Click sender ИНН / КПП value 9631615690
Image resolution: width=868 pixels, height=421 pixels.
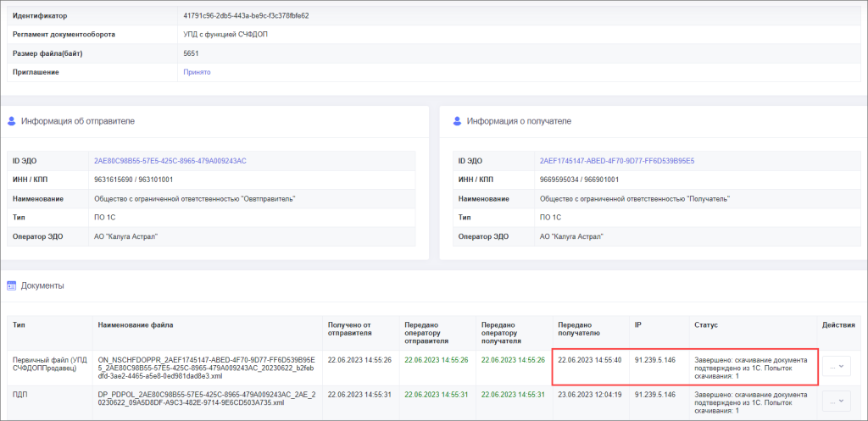[x=133, y=180]
